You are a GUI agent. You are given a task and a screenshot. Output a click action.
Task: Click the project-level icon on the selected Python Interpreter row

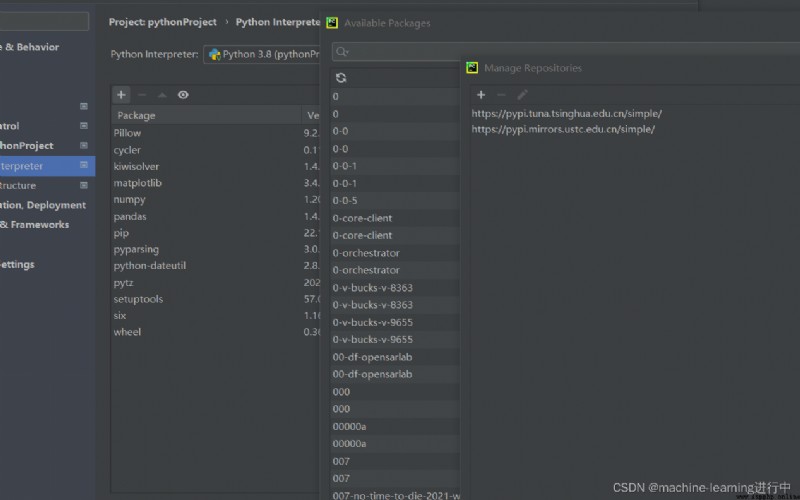point(84,165)
